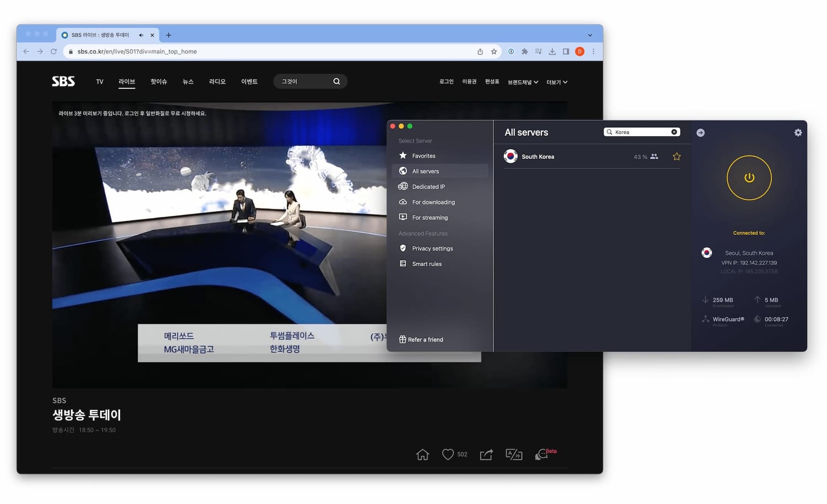Click the 편성표 schedule link

pyautogui.click(x=492, y=82)
